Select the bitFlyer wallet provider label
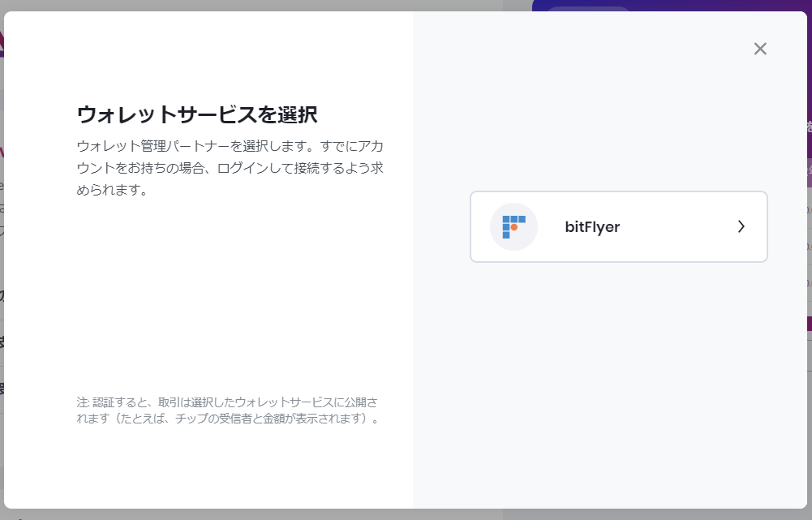This screenshot has height=520, width=812. pos(592,227)
